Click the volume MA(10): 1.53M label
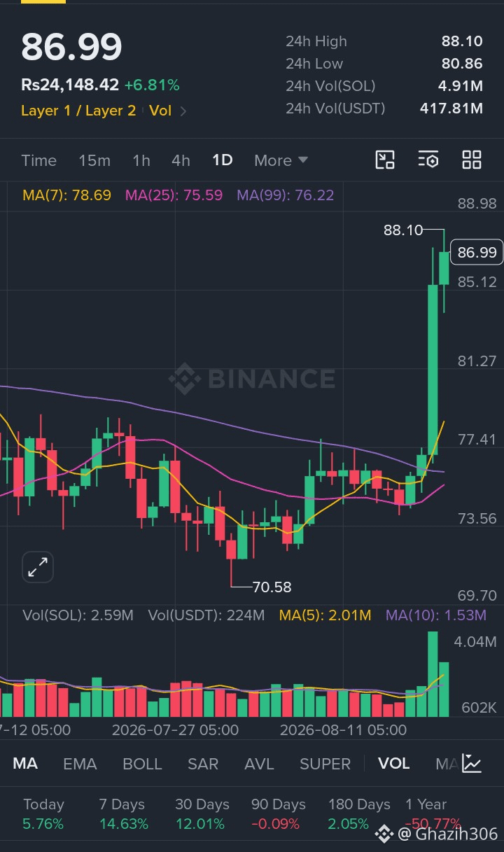This screenshot has width=504, height=852. point(435,615)
